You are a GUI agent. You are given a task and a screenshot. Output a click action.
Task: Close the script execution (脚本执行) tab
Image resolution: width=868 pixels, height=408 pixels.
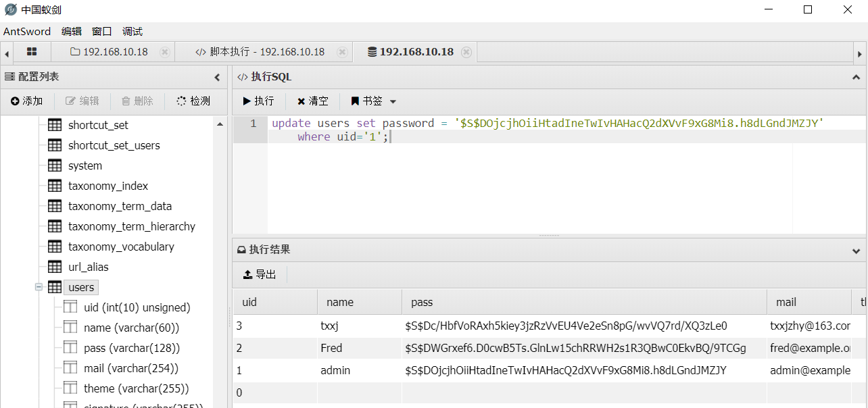click(x=342, y=52)
